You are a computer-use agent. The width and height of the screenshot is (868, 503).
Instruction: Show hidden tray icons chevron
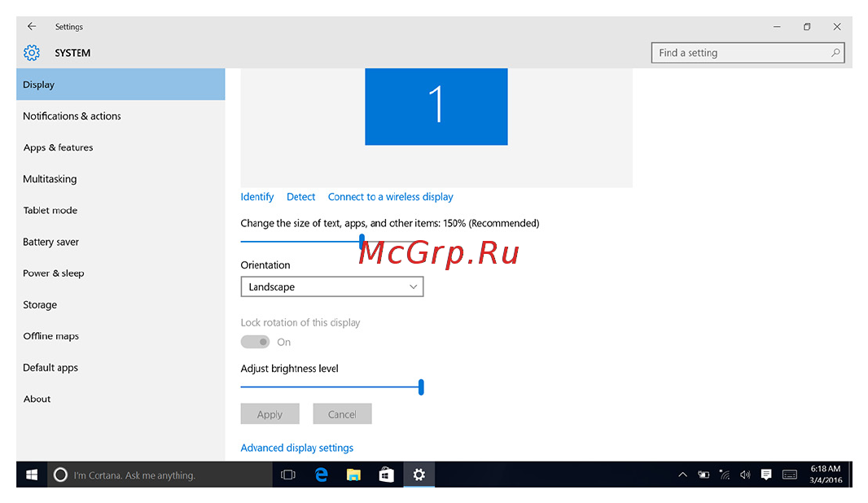coord(682,475)
